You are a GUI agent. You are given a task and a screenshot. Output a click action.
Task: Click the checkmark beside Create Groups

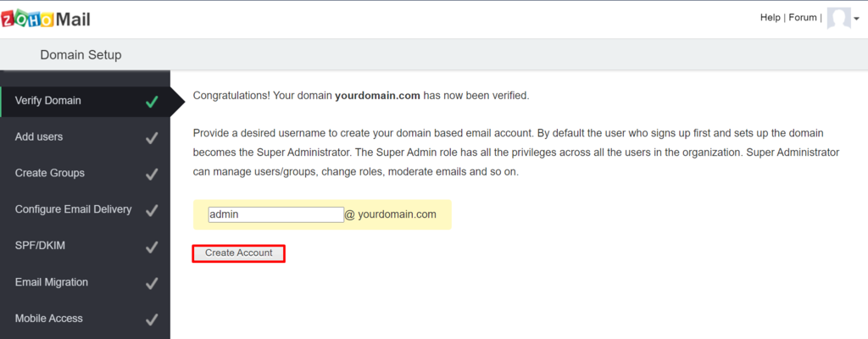152,175
